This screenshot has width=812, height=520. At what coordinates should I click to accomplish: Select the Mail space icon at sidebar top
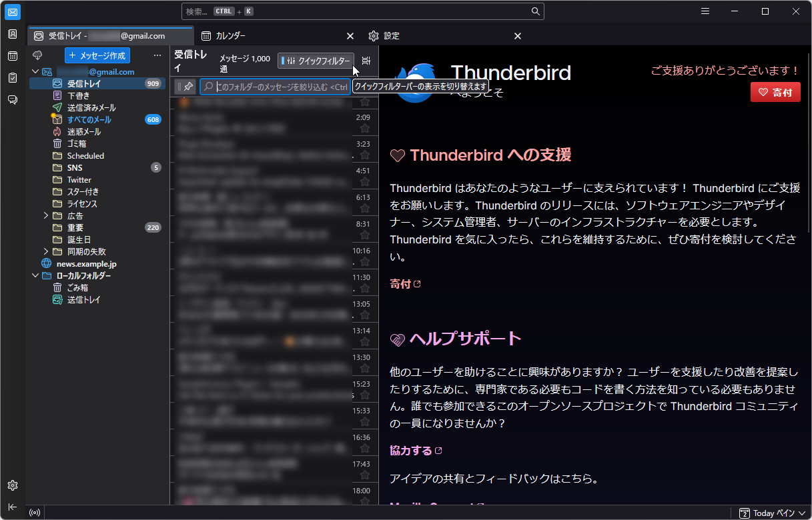click(x=12, y=11)
